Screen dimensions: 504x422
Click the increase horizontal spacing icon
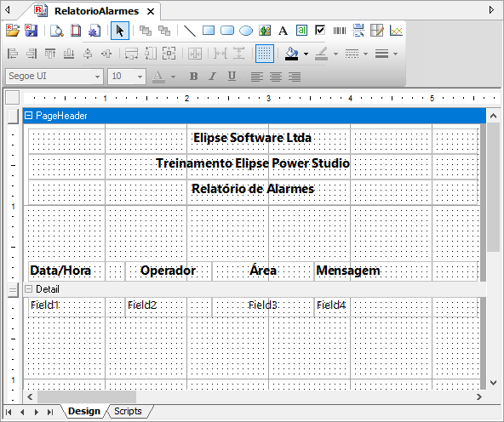[220, 54]
